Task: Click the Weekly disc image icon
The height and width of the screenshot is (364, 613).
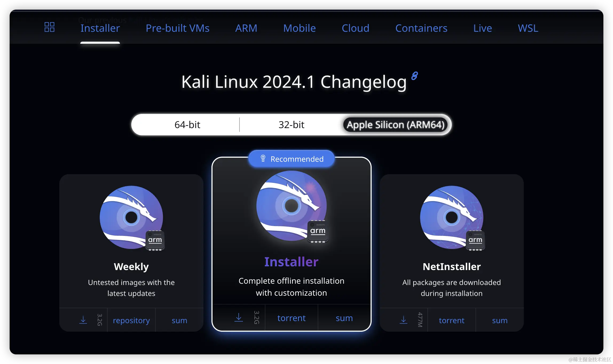Action: coord(131,217)
